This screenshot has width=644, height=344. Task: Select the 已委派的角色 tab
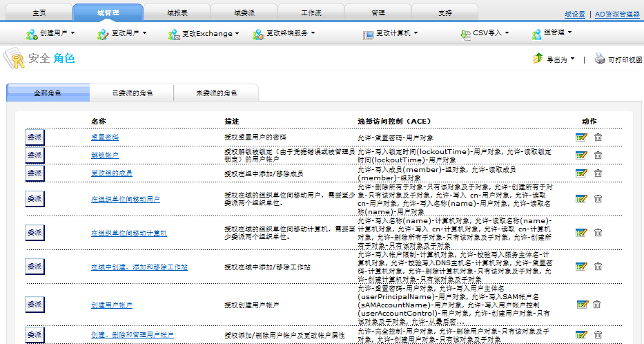(132, 93)
